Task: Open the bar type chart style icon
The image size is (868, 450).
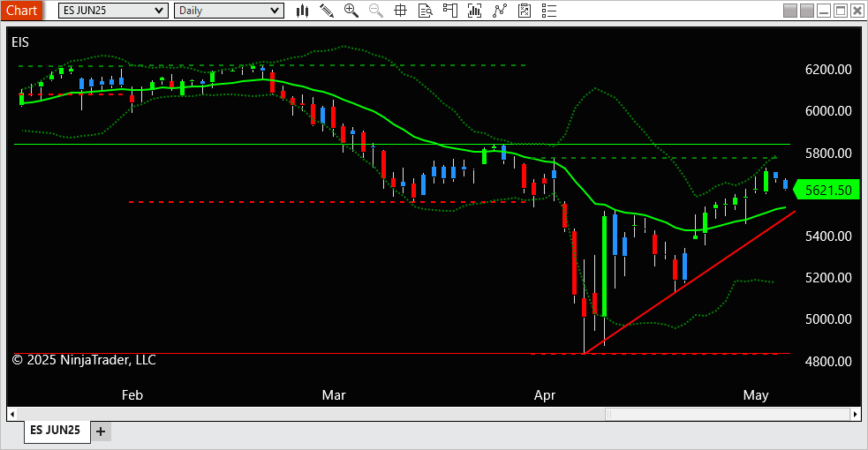Action: point(302,11)
